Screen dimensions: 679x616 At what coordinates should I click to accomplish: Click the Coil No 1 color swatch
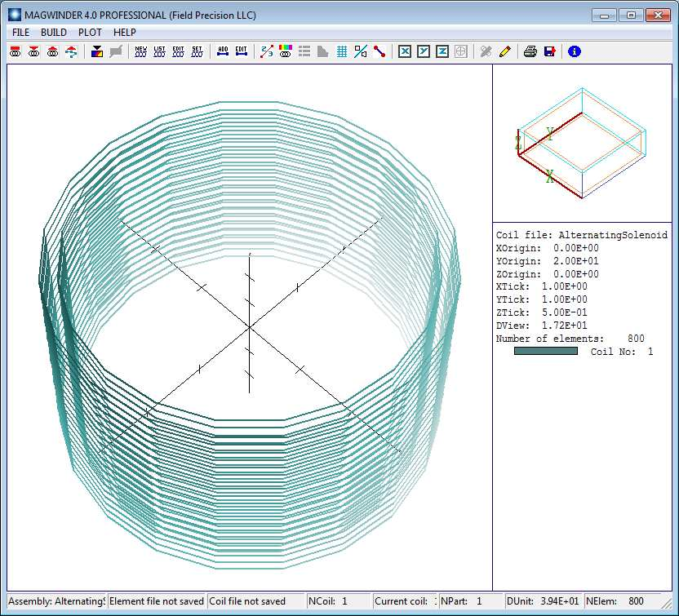coord(545,352)
